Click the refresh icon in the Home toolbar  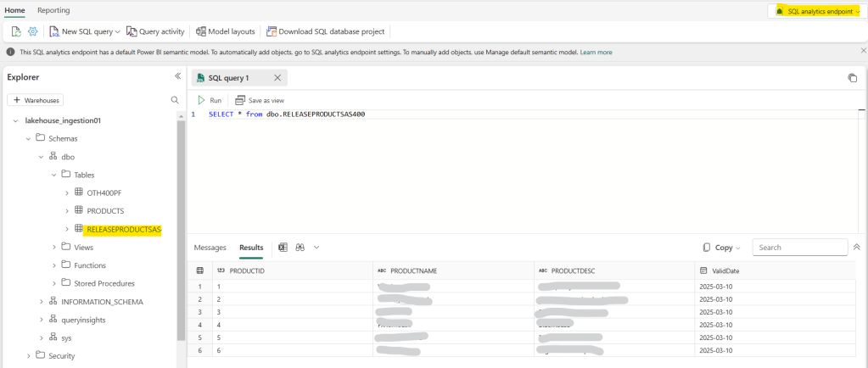coord(16,31)
